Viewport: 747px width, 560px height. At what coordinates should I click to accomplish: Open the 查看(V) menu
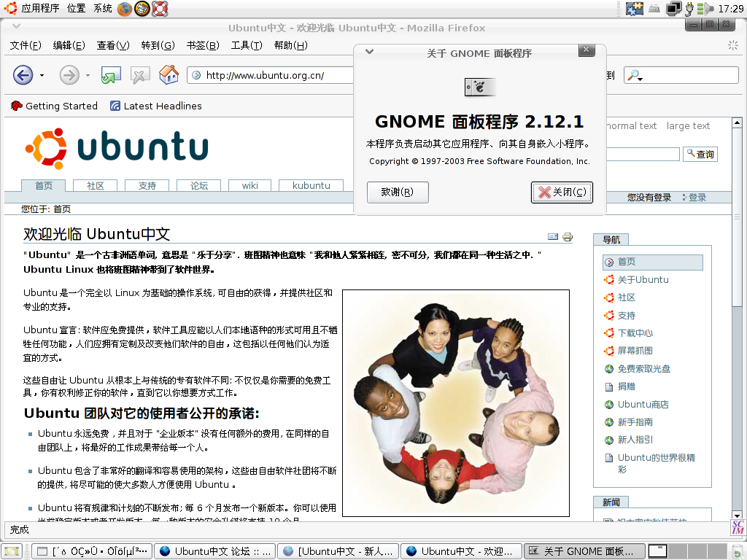click(x=113, y=45)
